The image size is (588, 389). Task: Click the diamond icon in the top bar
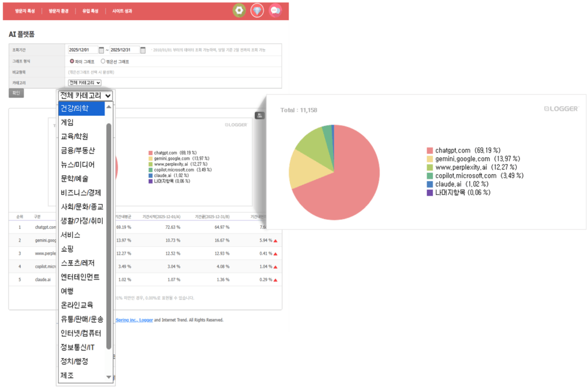click(x=257, y=10)
